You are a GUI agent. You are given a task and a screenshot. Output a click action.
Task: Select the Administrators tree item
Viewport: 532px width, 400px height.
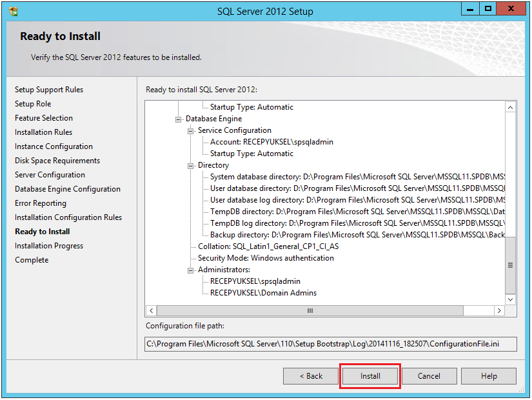tap(224, 270)
